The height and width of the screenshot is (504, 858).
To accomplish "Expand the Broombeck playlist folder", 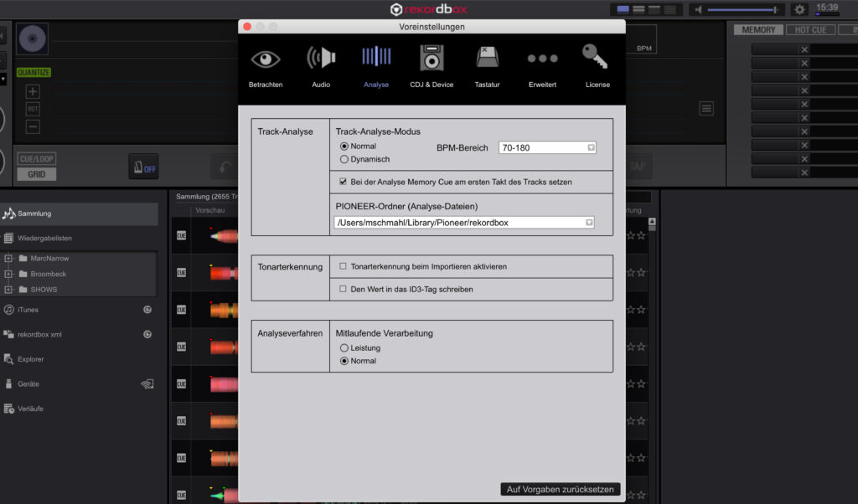I will 8,274.
